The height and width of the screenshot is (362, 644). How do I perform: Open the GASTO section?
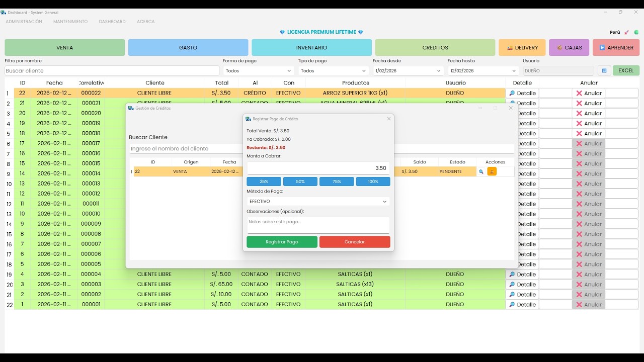click(188, 48)
